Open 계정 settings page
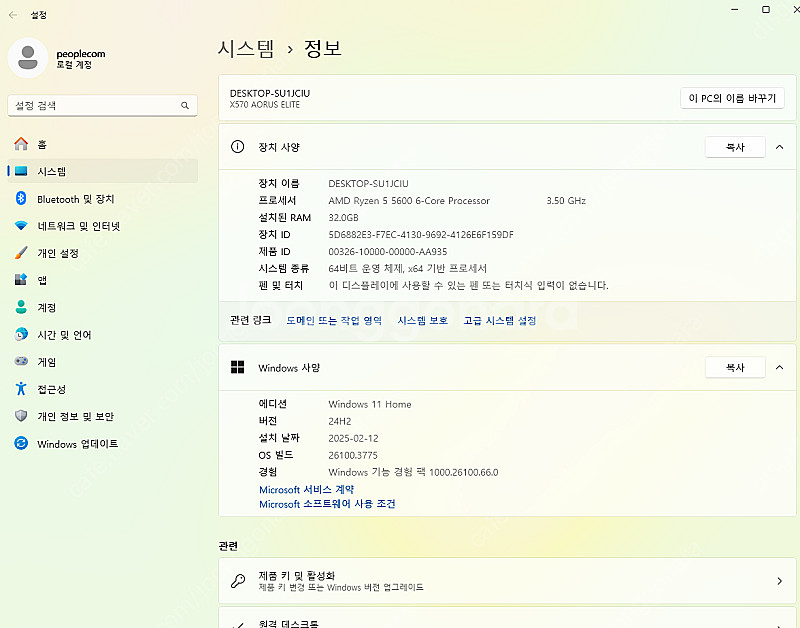 (x=102, y=307)
